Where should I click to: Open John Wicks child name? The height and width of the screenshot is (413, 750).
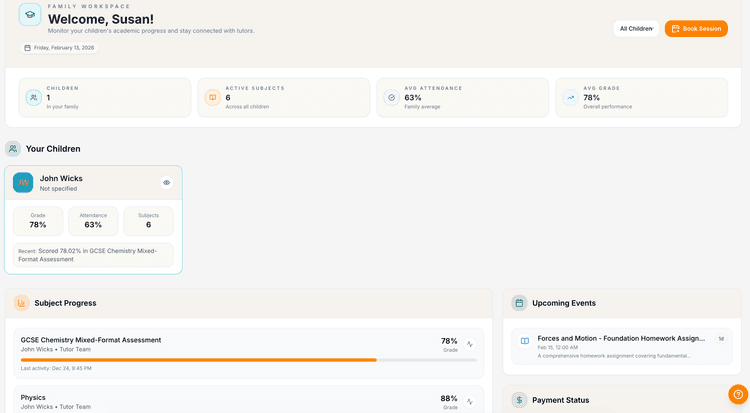pos(61,179)
